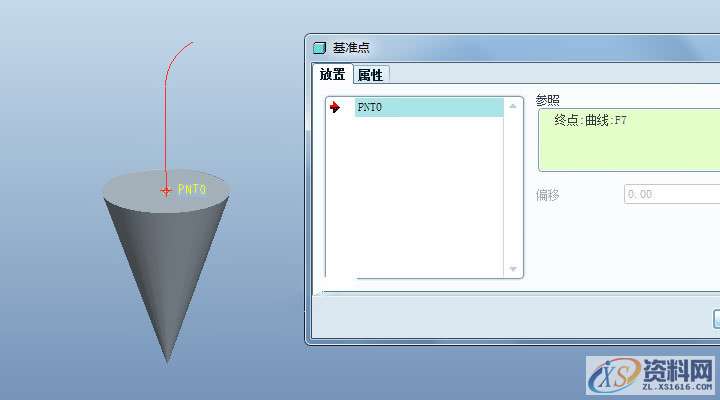Select the red curve above the cone
The height and width of the screenshot is (400, 720).
click(165, 110)
